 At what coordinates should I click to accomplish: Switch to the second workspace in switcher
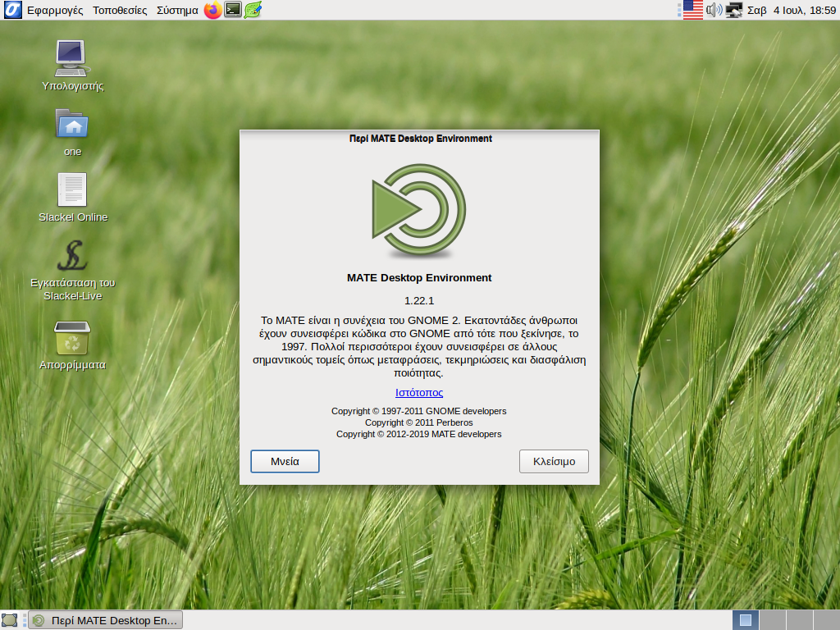pos(773,620)
